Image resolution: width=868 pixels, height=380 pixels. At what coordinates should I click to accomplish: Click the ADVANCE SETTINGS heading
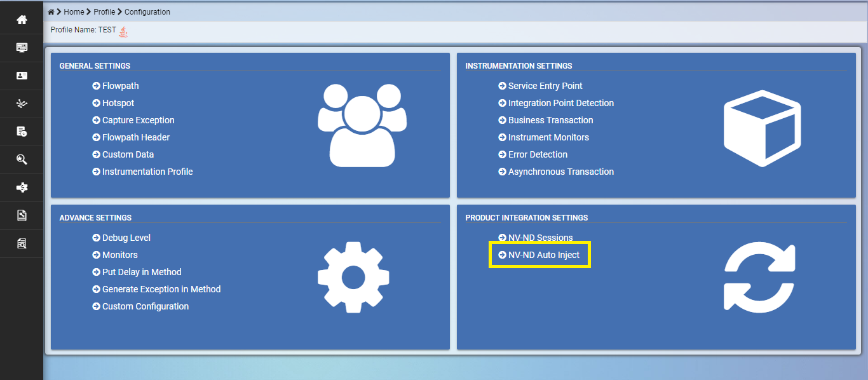[x=95, y=218]
